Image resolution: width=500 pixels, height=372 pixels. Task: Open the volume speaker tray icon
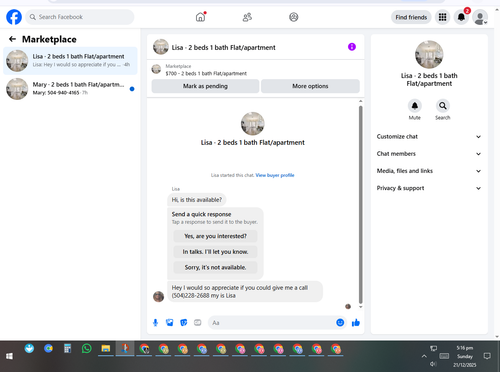(x=433, y=364)
